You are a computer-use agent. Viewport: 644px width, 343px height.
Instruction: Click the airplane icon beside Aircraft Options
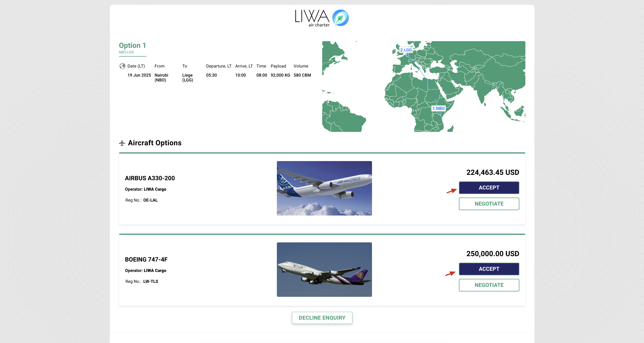pos(122,143)
